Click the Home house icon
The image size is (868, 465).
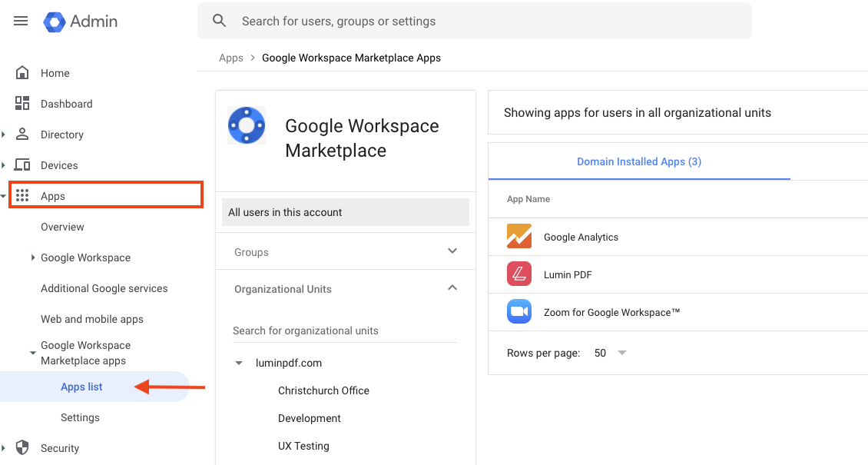point(22,72)
